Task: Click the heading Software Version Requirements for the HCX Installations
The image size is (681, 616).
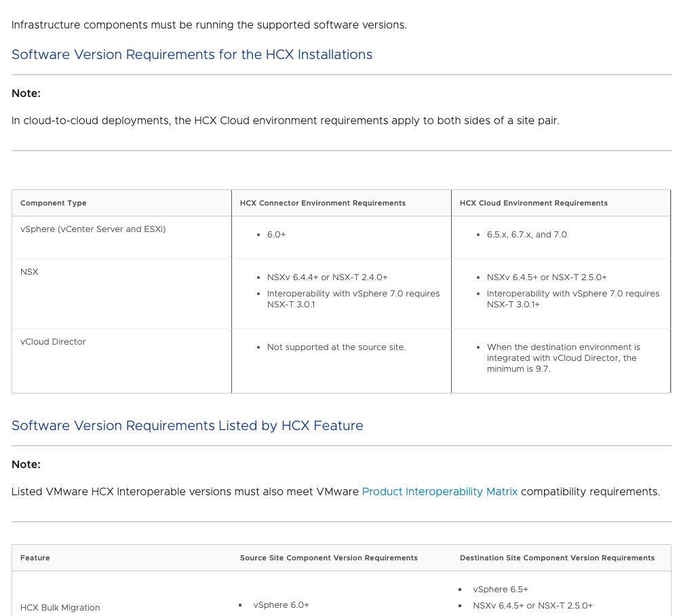Action: coord(192,54)
